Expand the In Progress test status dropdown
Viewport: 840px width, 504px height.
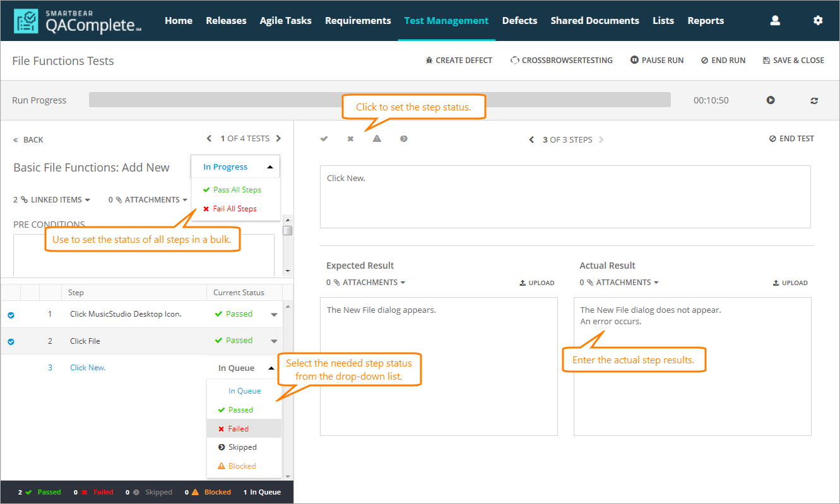(235, 167)
